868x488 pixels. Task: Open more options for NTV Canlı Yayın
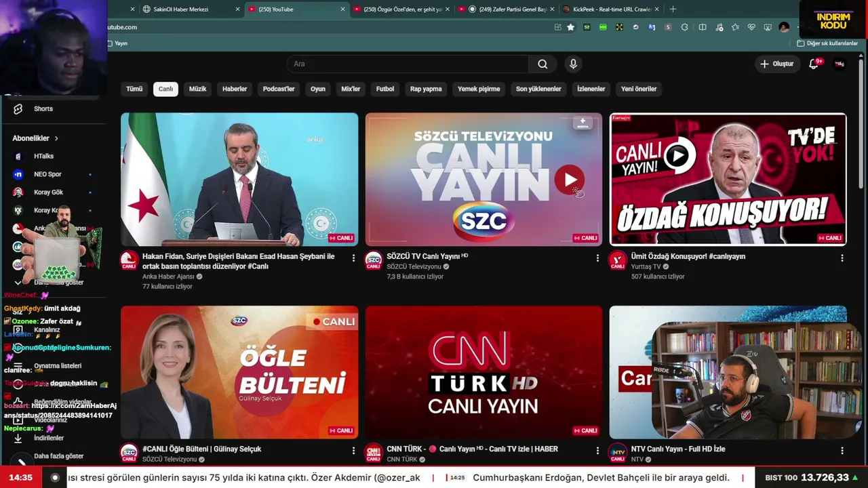pos(842,450)
